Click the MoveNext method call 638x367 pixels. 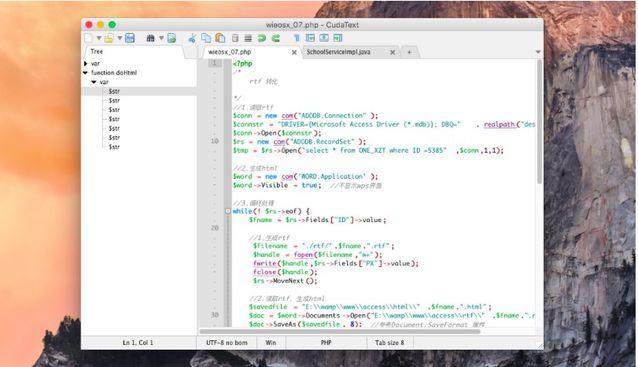[288, 281]
